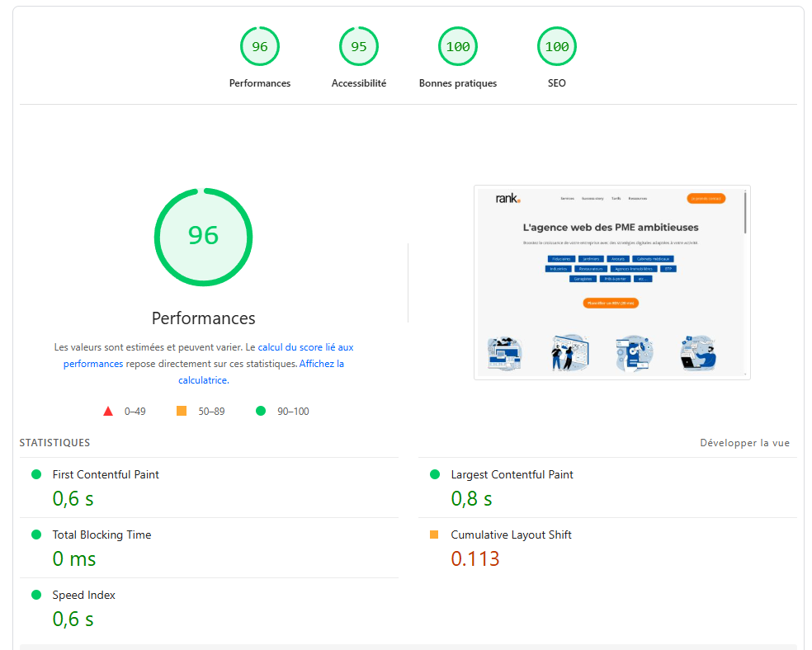Click the large 'Performances' heading below gauge
Viewport: 812px width, 650px height.
pos(204,318)
